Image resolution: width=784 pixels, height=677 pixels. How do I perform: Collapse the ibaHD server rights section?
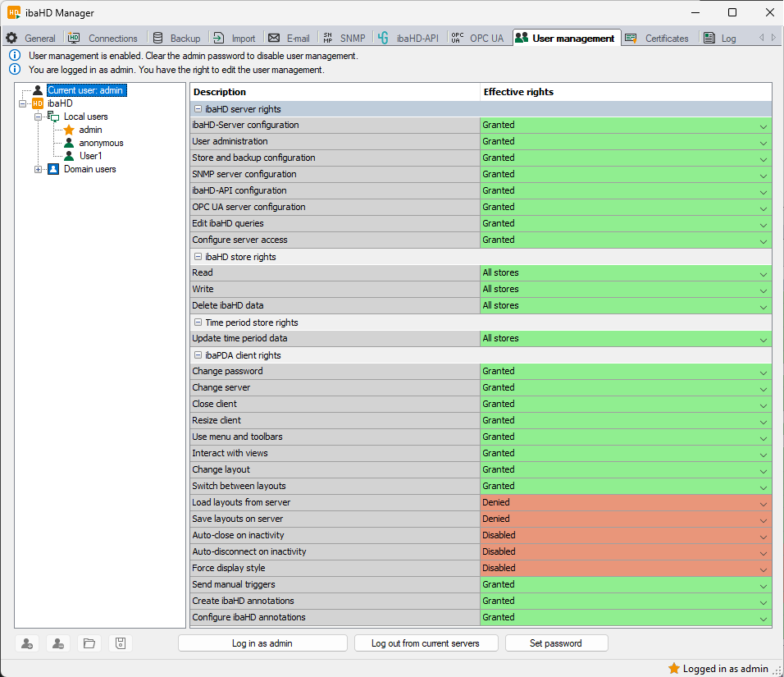[x=198, y=109]
